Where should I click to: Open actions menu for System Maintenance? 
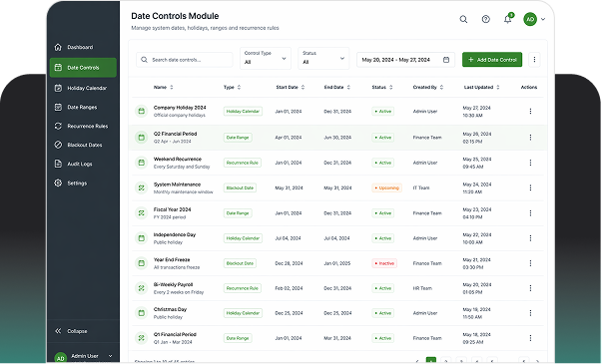pyautogui.click(x=530, y=187)
